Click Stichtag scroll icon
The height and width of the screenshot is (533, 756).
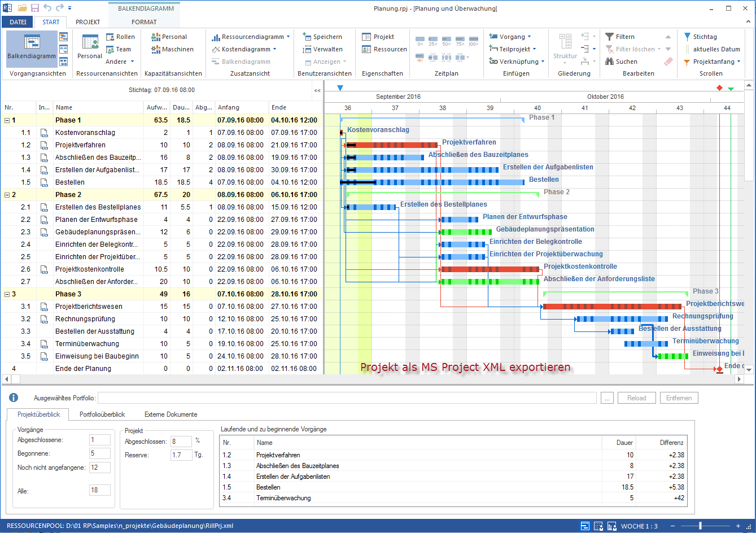687,37
